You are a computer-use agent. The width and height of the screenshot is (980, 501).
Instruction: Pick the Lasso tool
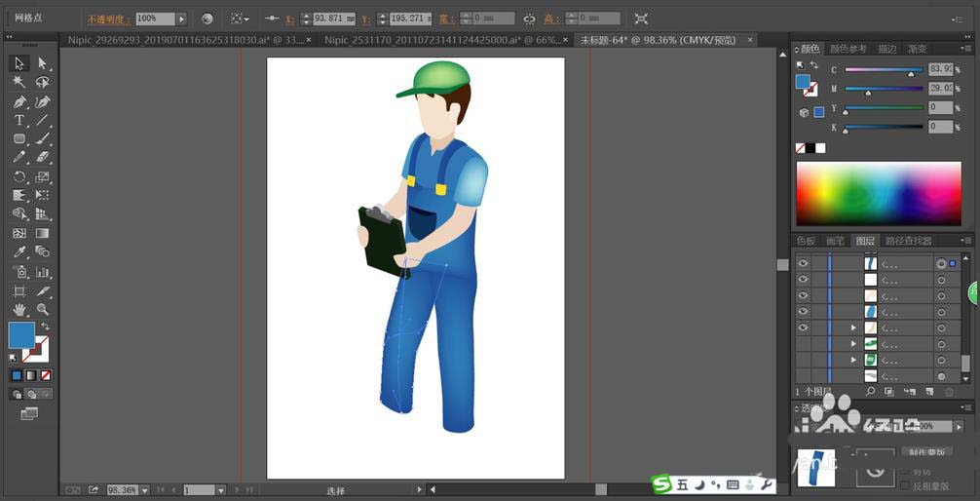[42, 82]
